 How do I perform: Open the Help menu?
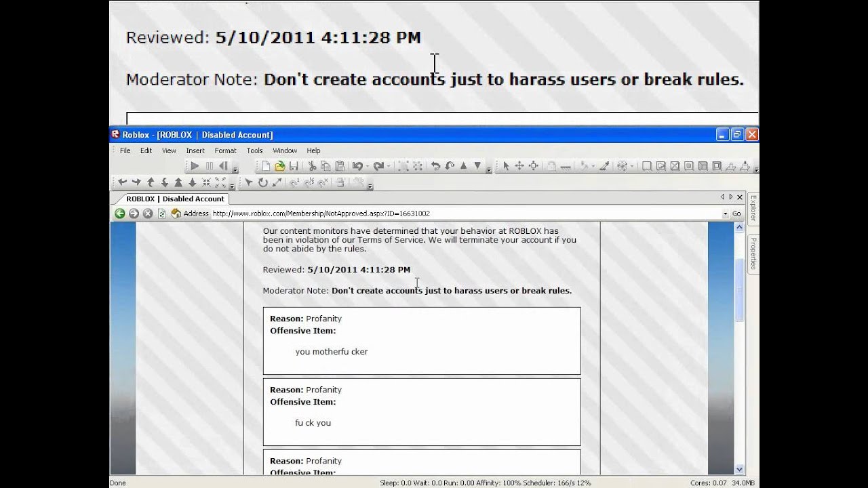click(x=313, y=150)
